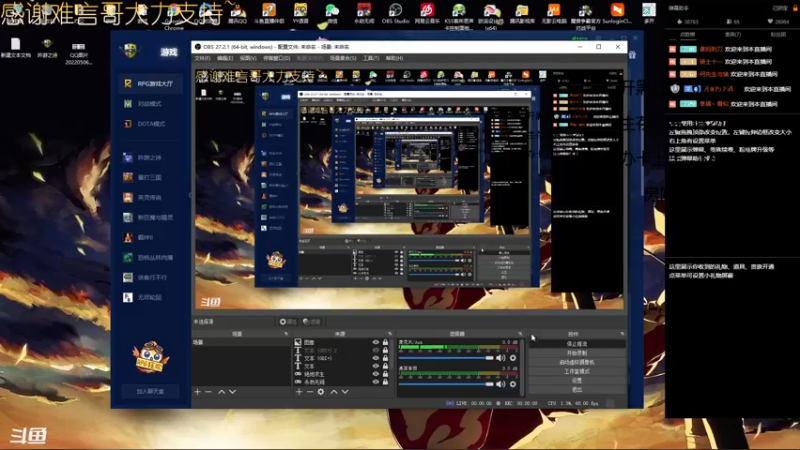Select 对战模式 in the game launcher sidebar

point(149,104)
